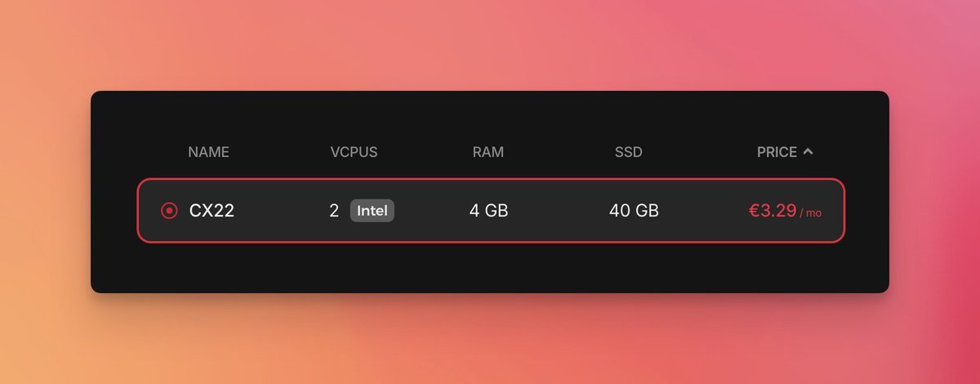The width and height of the screenshot is (980, 384).
Task: Sort the table by the NAME column
Action: [x=208, y=152]
